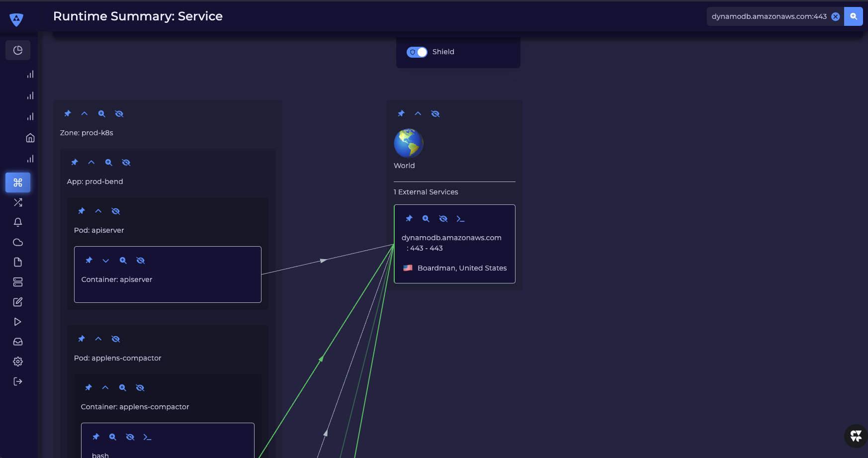The image size is (868, 458).
Task: Collapse the Pod: apiserver group
Action: coord(98,211)
